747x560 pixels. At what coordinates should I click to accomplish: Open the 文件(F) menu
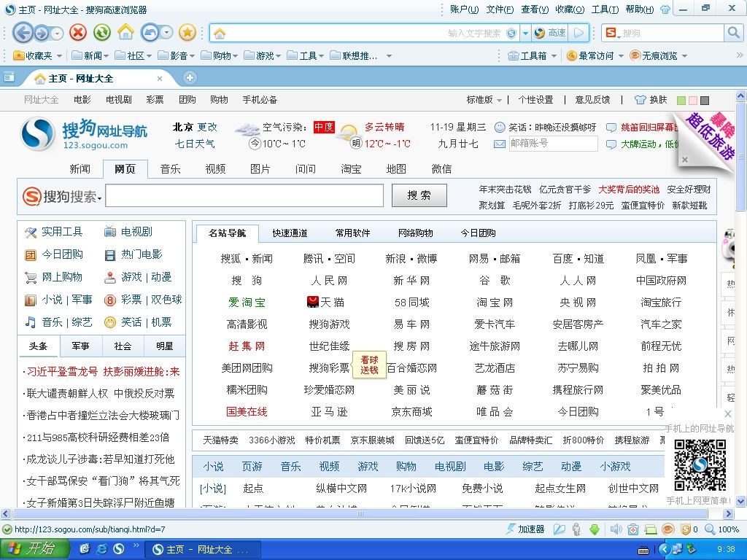tap(500, 9)
